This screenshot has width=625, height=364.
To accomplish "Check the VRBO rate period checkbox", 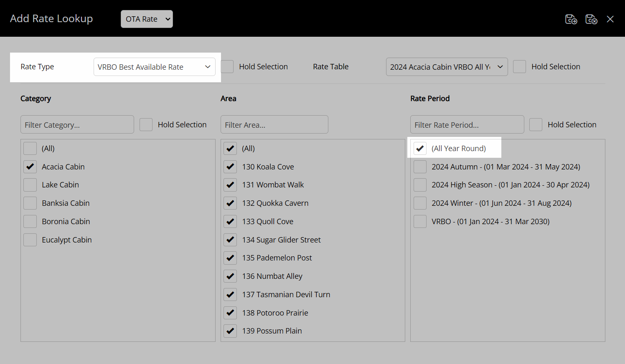I will coord(420,222).
